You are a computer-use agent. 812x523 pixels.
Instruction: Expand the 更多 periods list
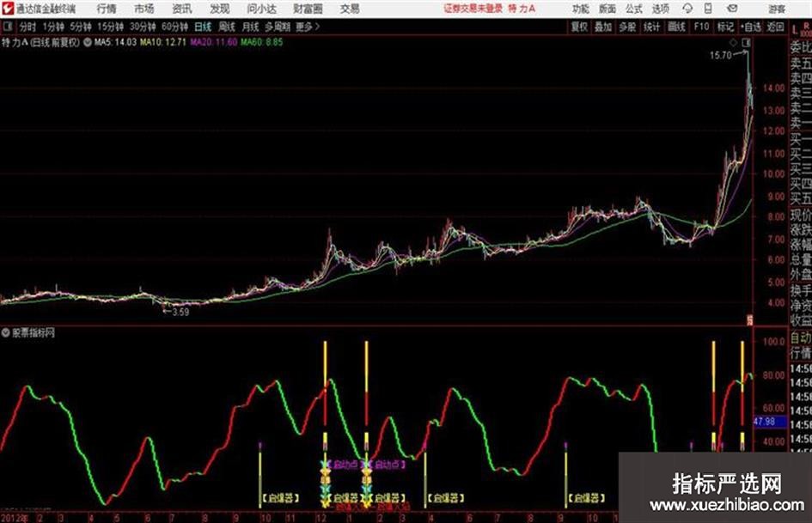point(308,27)
